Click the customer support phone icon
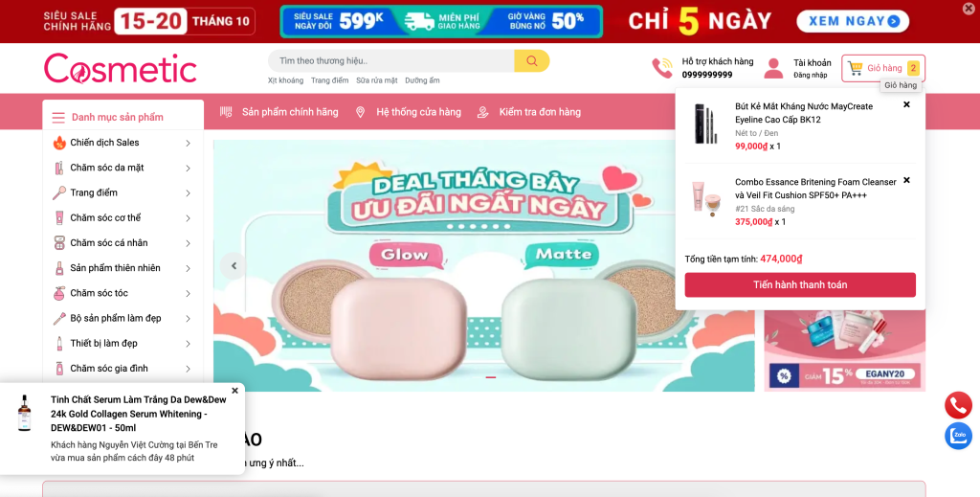 [662, 68]
